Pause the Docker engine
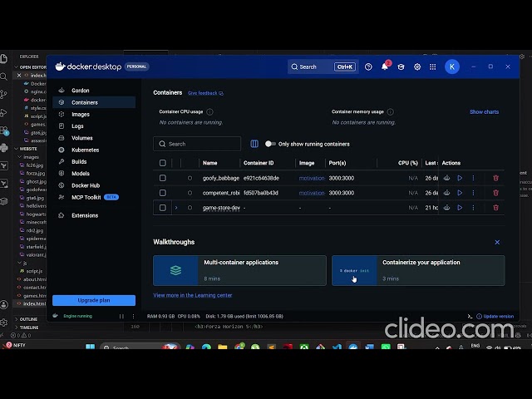The height and width of the screenshot is (399, 532). point(121,316)
